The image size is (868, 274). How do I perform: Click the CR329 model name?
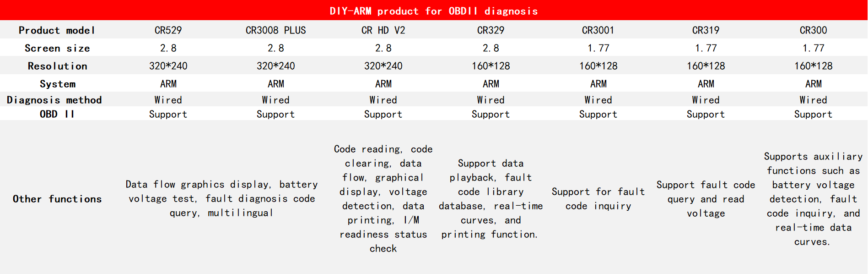tap(491, 30)
